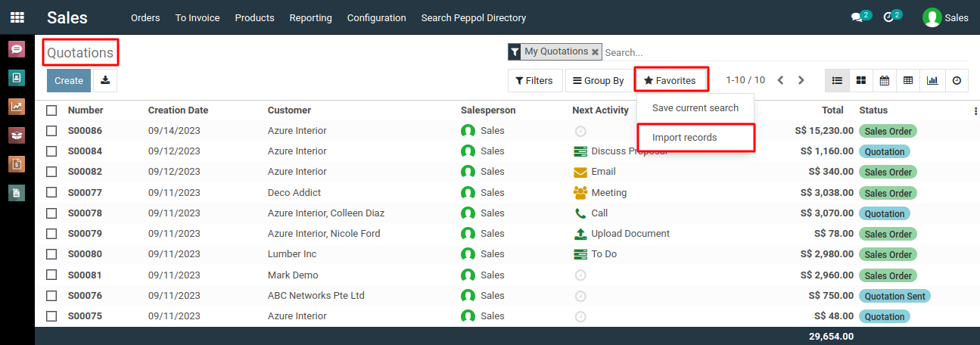Click the Create button
The height and width of the screenshot is (345, 980).
(69, 80)
